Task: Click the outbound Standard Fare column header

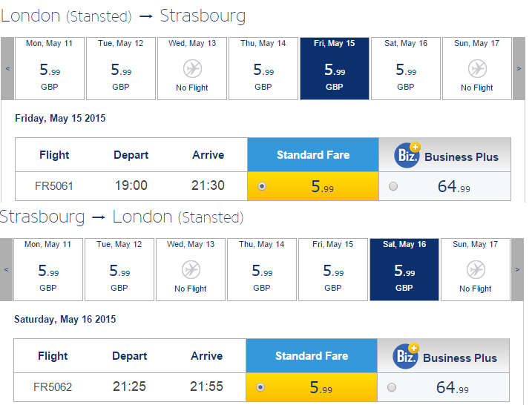Action: (313, 155)
